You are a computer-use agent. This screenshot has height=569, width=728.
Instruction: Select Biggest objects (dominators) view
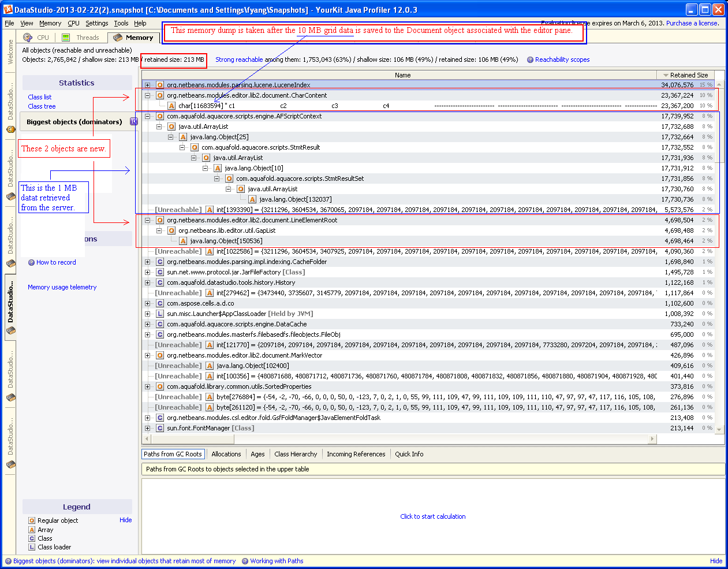[74, 122]
